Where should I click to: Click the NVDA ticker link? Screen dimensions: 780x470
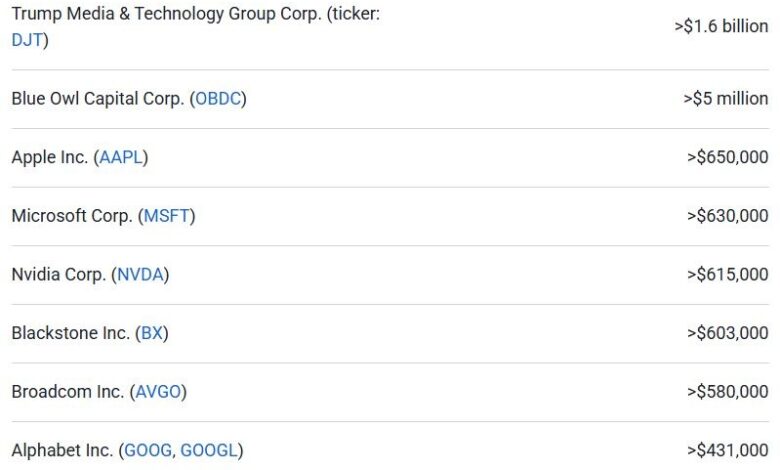(140, 275)
